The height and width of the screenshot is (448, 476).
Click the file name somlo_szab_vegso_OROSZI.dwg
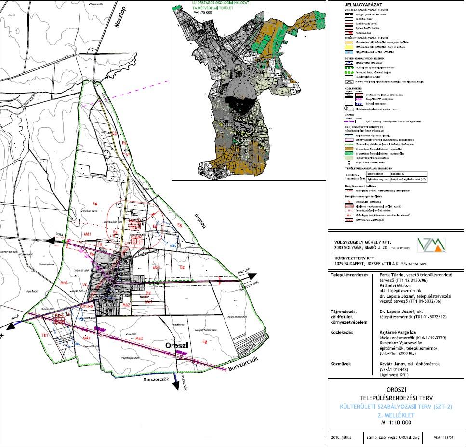tap(393, 437)
